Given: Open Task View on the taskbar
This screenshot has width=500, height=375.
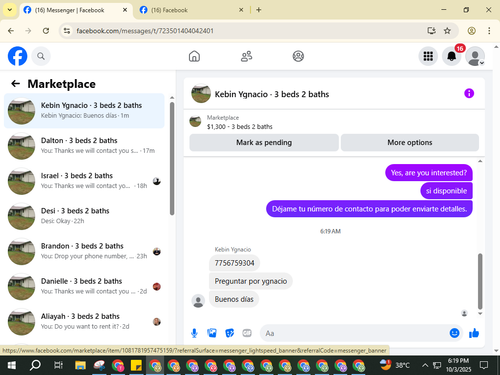Looking at the screenshot, I should pyautogui.click(x=58, y=365).
